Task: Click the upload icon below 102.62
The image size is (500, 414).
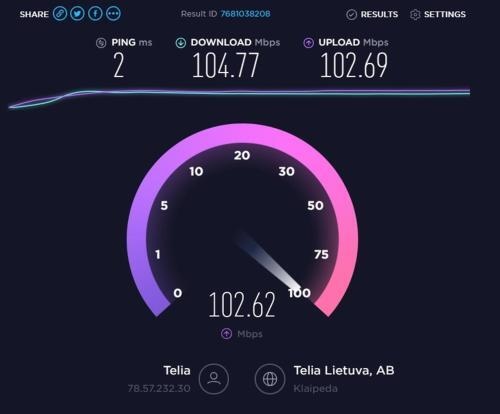Action: tap(227, 333)
